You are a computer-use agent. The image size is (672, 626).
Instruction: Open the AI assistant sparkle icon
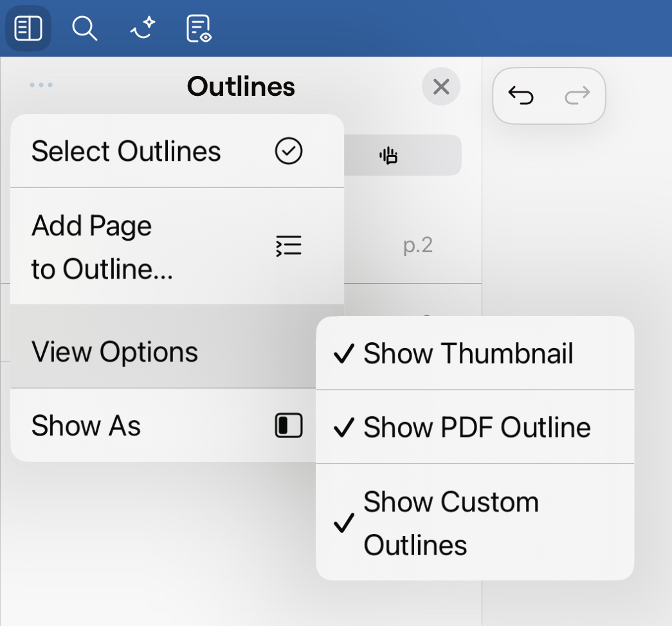141,29
